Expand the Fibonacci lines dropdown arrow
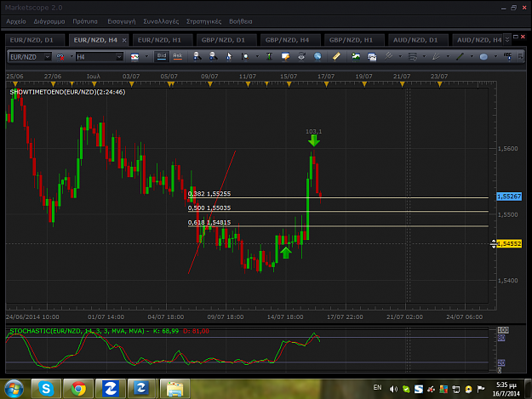Screen dimensions: 532x399 pos(424,56)
